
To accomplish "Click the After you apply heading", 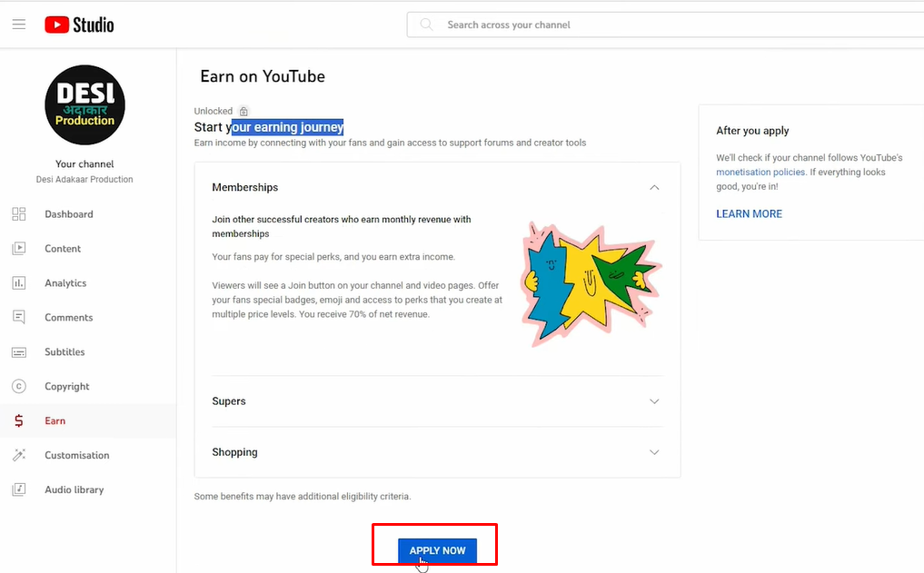I will [x=752, y=131].
